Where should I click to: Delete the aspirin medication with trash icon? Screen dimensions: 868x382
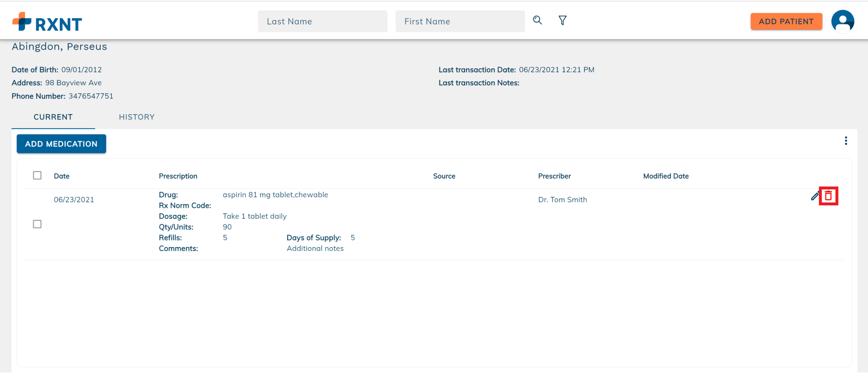coord(828,196)
